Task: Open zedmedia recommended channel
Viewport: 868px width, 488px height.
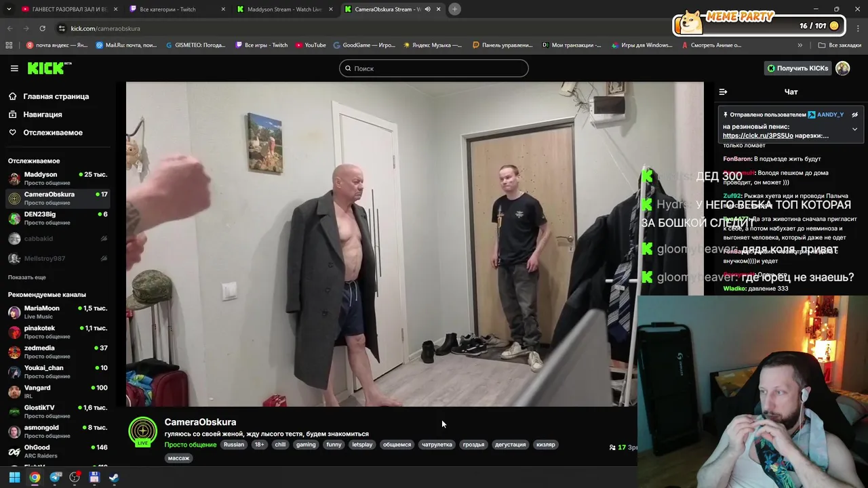Action: 58,352
